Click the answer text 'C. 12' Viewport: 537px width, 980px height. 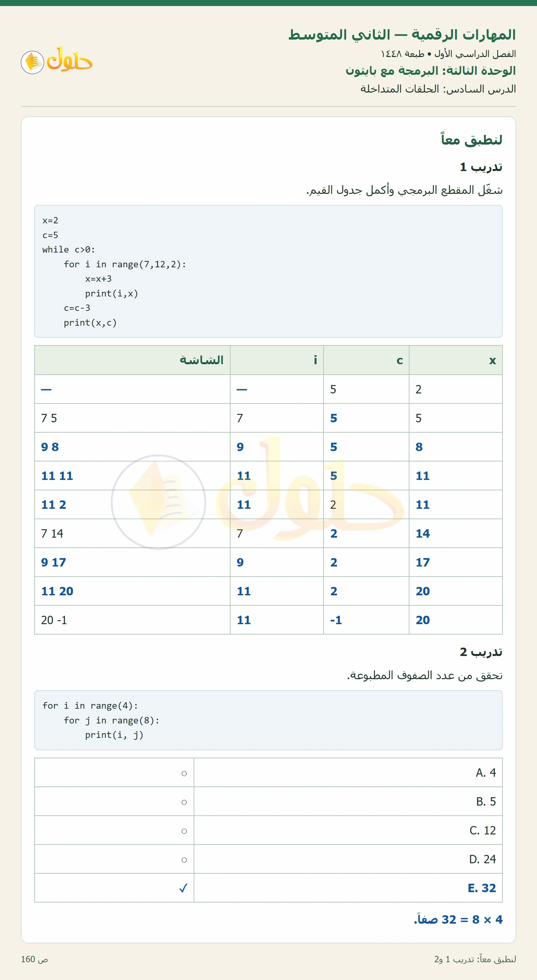[x=483, y=830]
